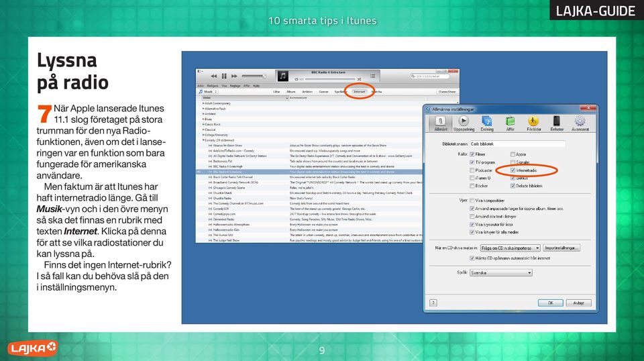Image resolution: width=644 pixels, height=361 pixels.
Task: Open the Redigera menu
Action: 213,86
